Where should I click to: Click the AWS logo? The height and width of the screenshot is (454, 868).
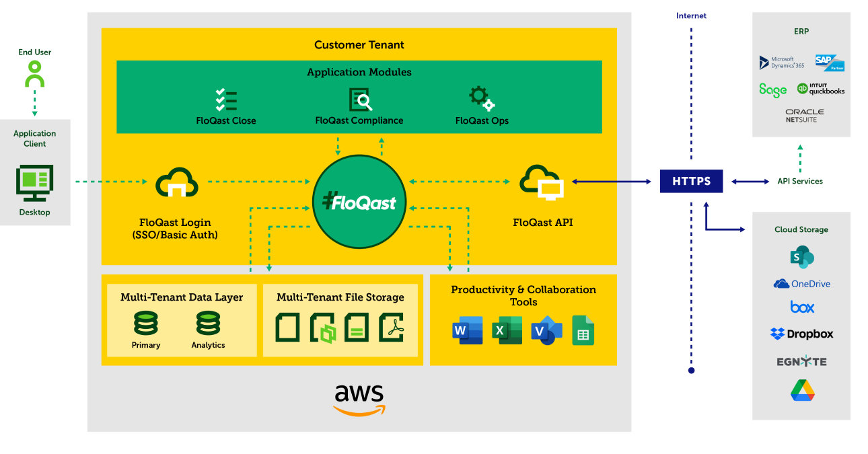click(x=359, y=400)
